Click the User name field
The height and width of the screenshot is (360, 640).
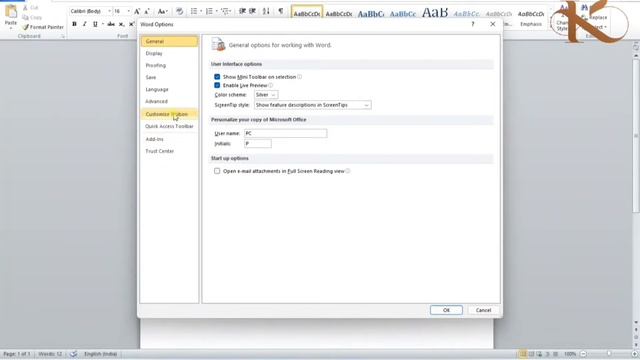point(285,133)
